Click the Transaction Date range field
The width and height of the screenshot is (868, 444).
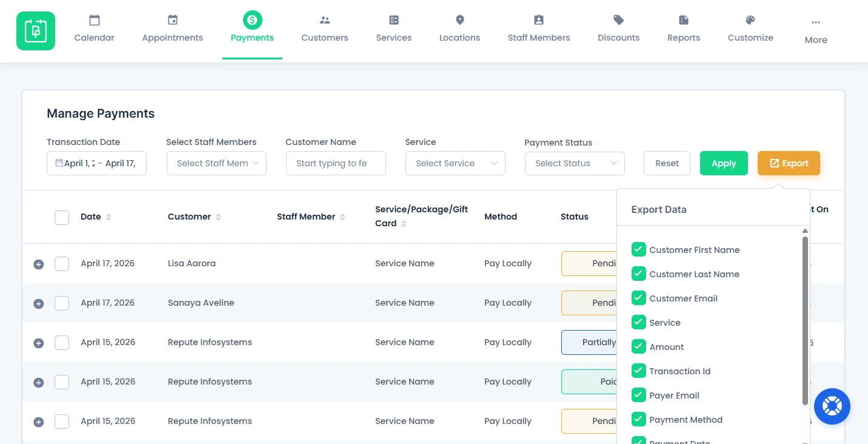pyautogui.click(x=96, y=163)
